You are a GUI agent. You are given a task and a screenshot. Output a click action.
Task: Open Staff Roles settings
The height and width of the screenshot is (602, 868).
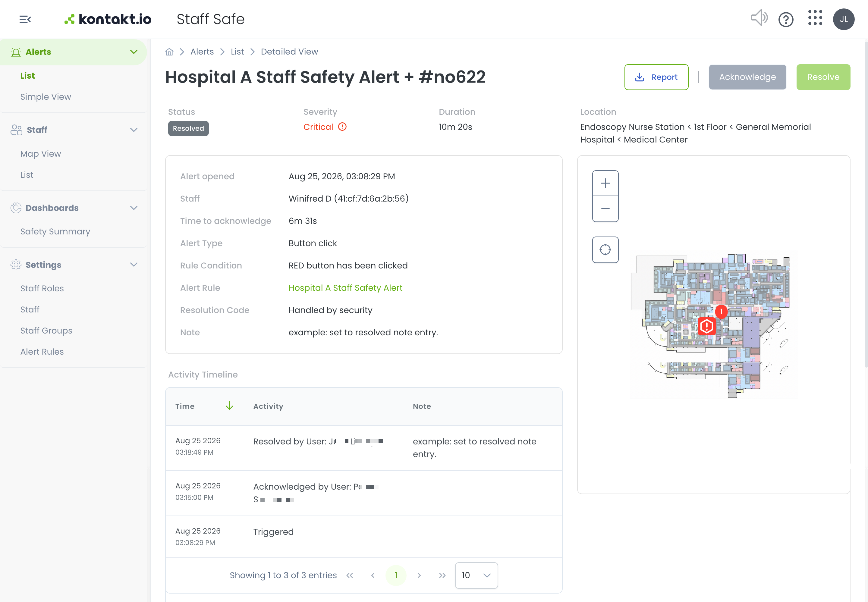click(42, 289)
